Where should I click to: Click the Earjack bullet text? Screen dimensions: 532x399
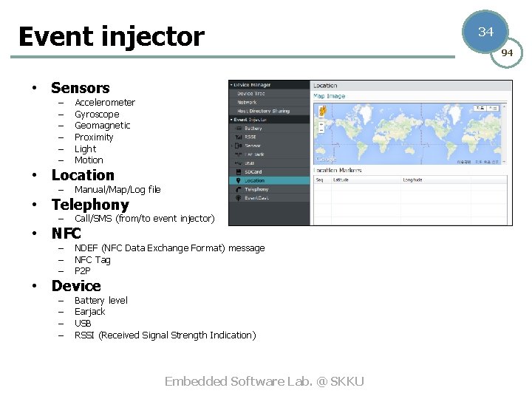[x=90, y=312]
